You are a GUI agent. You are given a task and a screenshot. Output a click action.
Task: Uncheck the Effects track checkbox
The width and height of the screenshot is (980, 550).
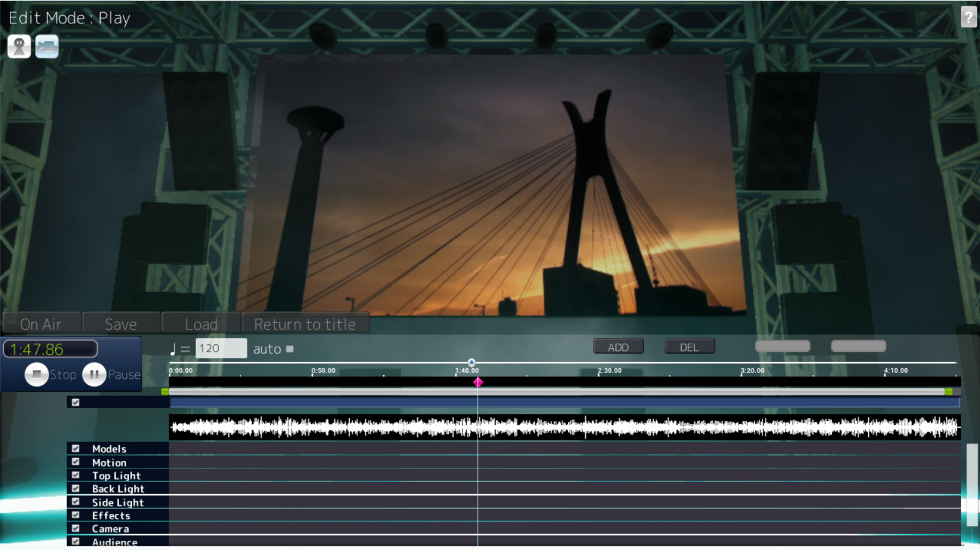pos(76,515)
